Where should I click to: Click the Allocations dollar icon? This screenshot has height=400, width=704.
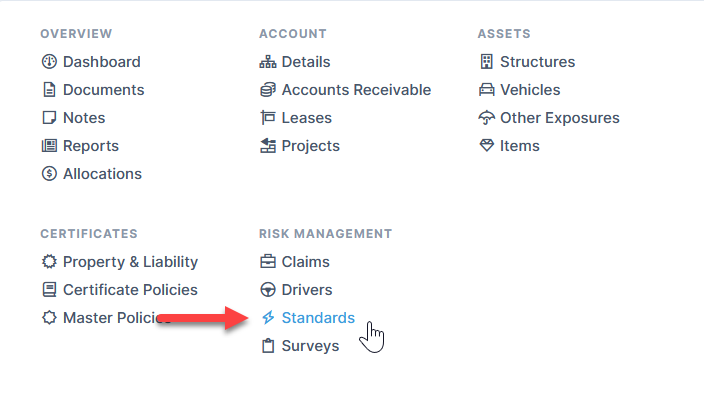[49, 174]
